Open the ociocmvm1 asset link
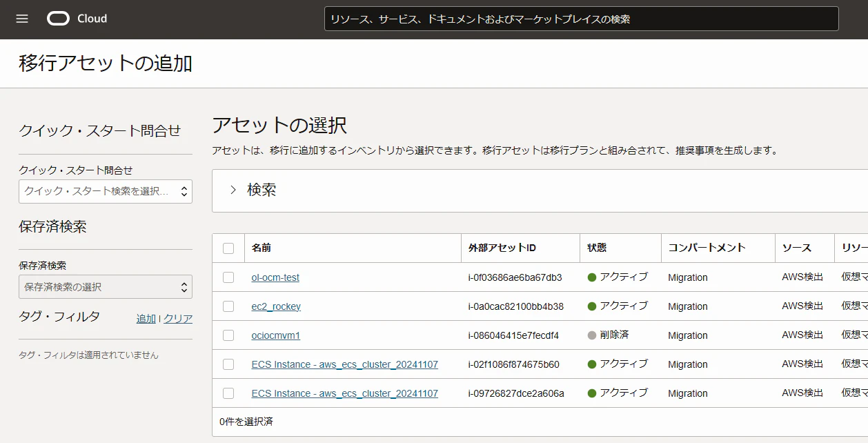This screenshot has width=868, height=443. click(276, 335)
